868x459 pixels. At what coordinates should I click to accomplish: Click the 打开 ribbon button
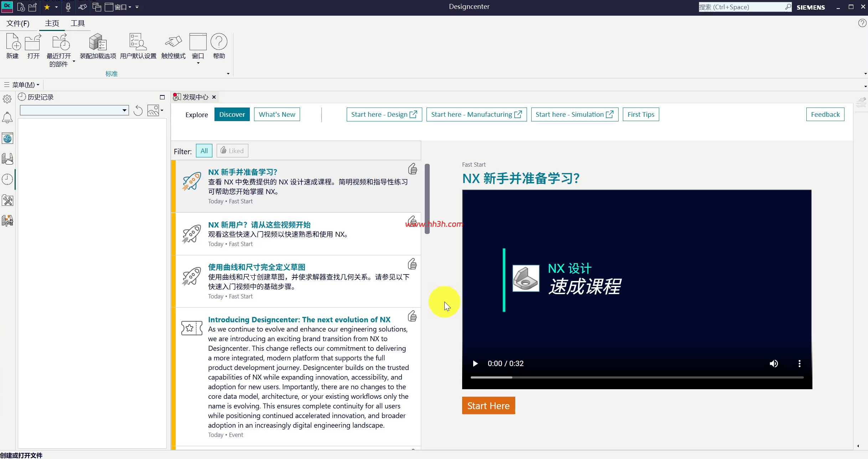33,46
